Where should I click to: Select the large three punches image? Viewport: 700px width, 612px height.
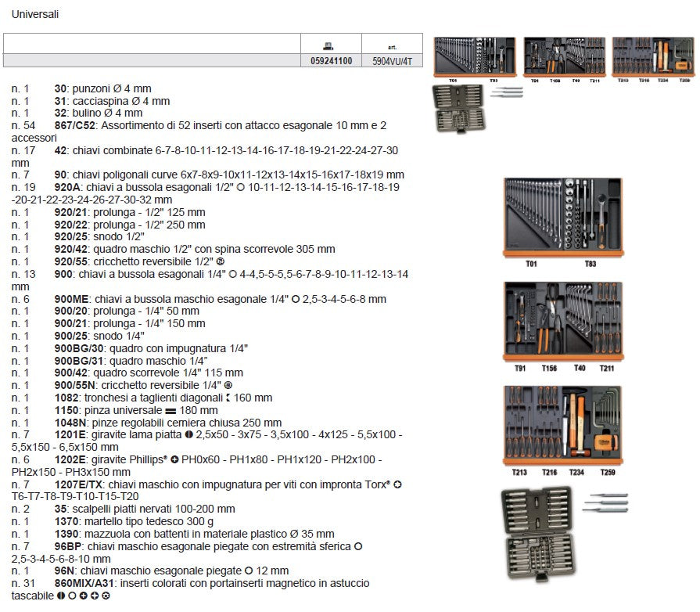[x=606, y=502]
